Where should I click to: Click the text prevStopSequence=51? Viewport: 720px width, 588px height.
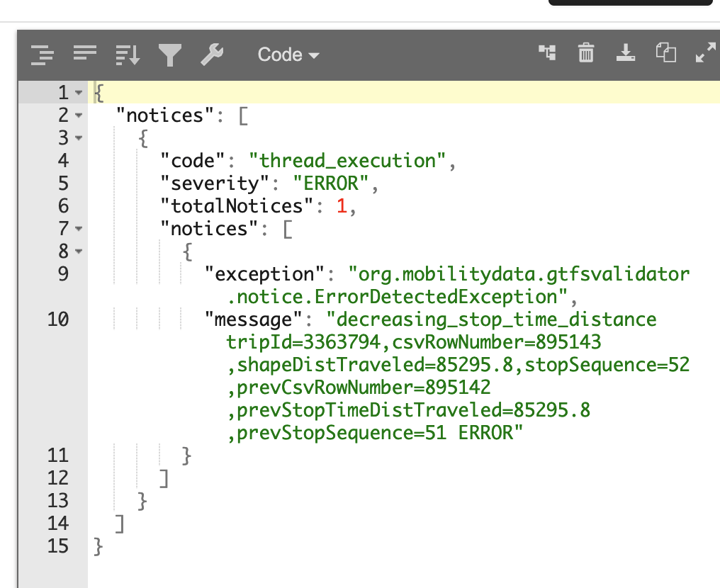pos(342,433)
